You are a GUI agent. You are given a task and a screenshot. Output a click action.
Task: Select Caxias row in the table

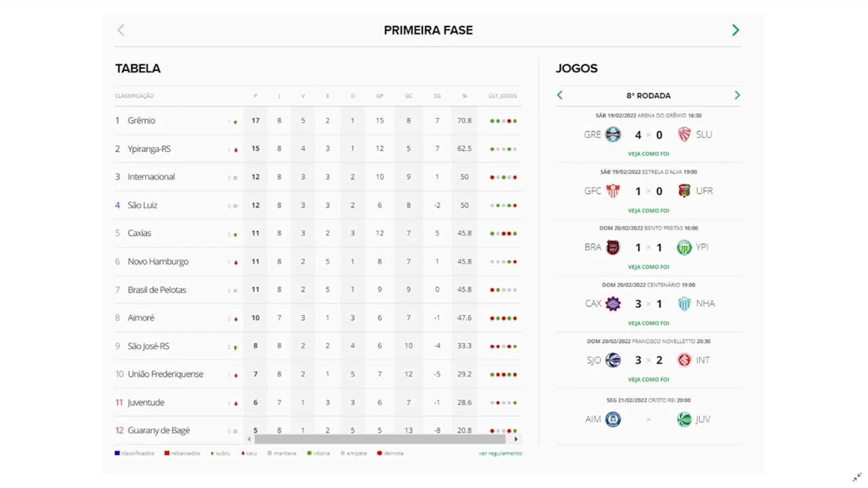tap(318, 233)
